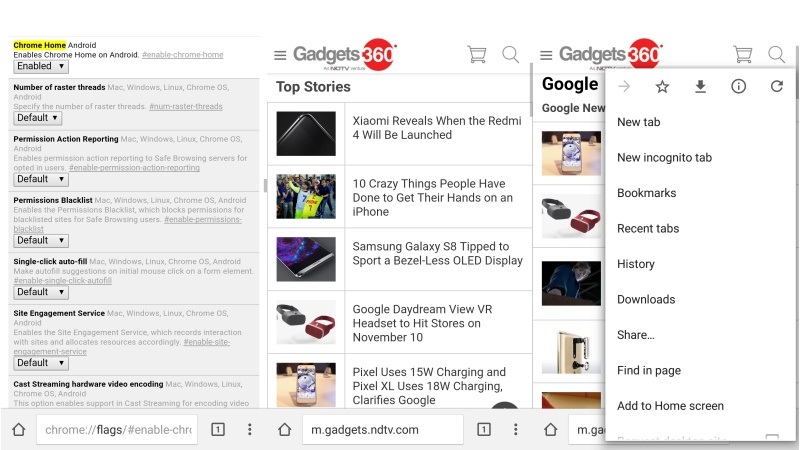Open Chrome Home Enabled dropdown

pos(41,66)
